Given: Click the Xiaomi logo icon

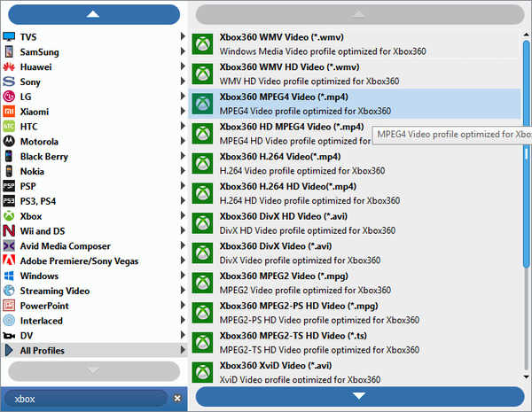Looking at the screenshot, I should click(x=9, y=112).
